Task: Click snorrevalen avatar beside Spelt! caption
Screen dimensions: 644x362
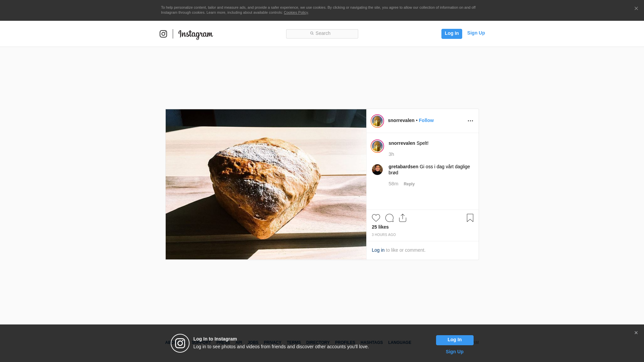Action: [x=377, y=146]
